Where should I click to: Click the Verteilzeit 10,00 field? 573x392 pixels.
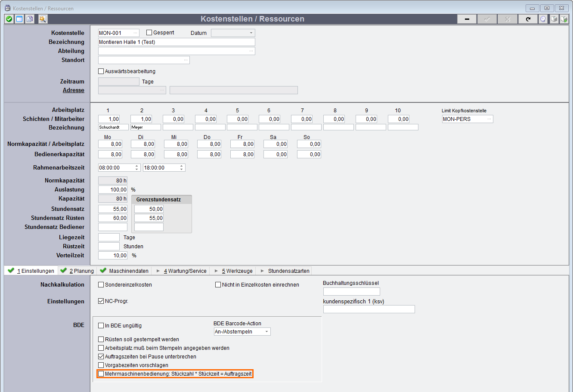tap(113, 255)
